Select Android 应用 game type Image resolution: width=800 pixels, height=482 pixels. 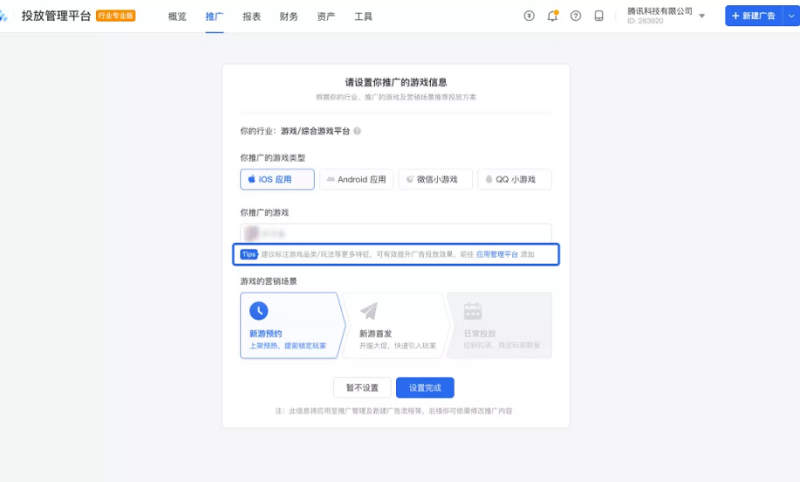pos(356,180)
